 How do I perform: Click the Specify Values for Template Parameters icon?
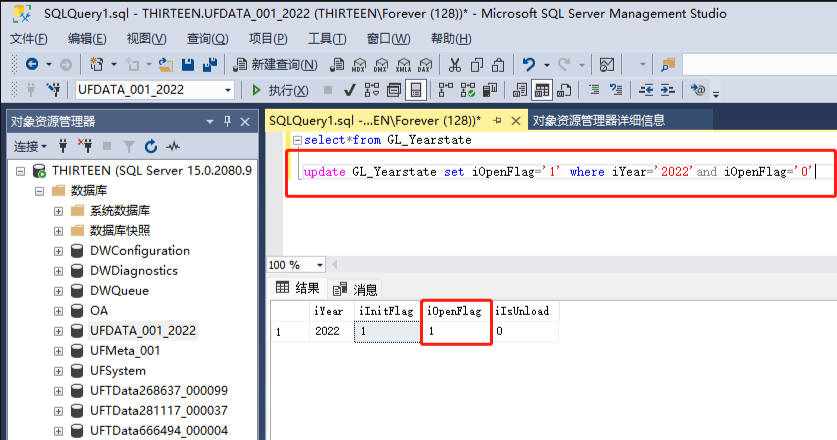pos(698,90)
